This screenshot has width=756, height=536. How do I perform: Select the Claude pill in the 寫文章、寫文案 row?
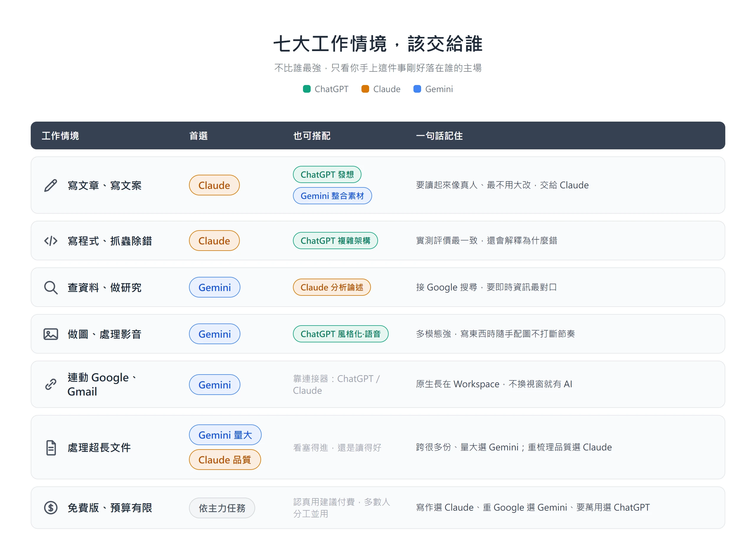pyautogui.click(x=214, y=185)
